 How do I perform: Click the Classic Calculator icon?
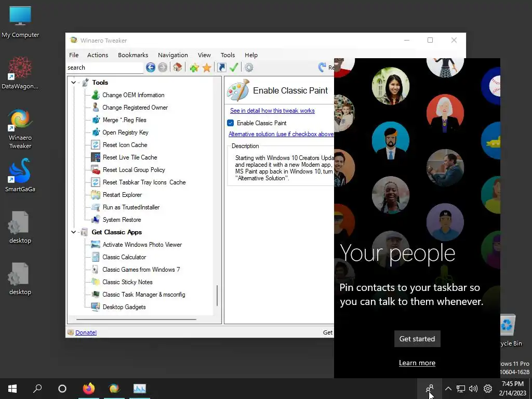(x=96, y=257)
